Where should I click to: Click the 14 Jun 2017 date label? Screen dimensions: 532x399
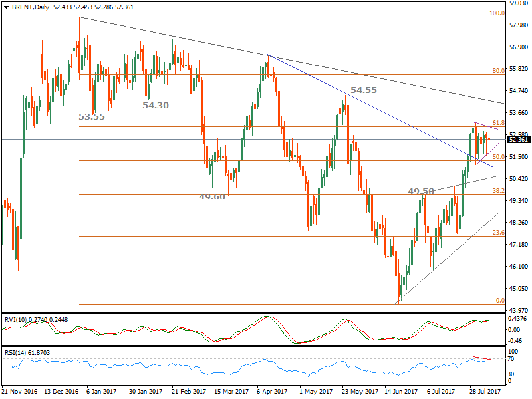click(402, 391)
